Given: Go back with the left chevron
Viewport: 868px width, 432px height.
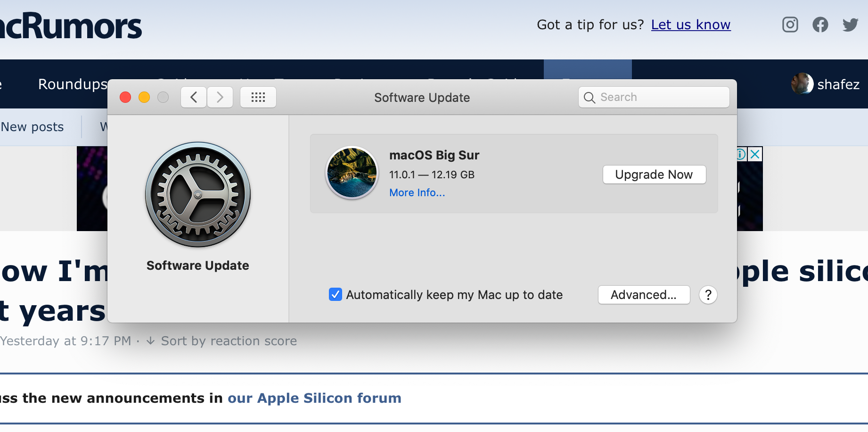Looking at the screenshot, I should pyautogui.click(x=194, y=98).
